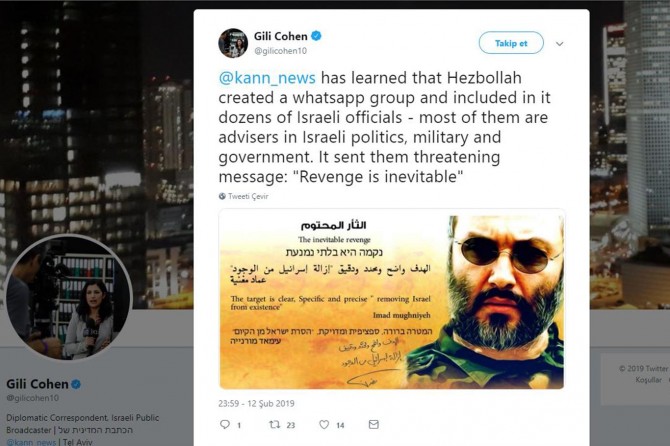Image resolution: width=670 pixels, height=446 pixels.
Task: Retweet the Gili Cohen tweet
Action: click(x=274, y=424)
